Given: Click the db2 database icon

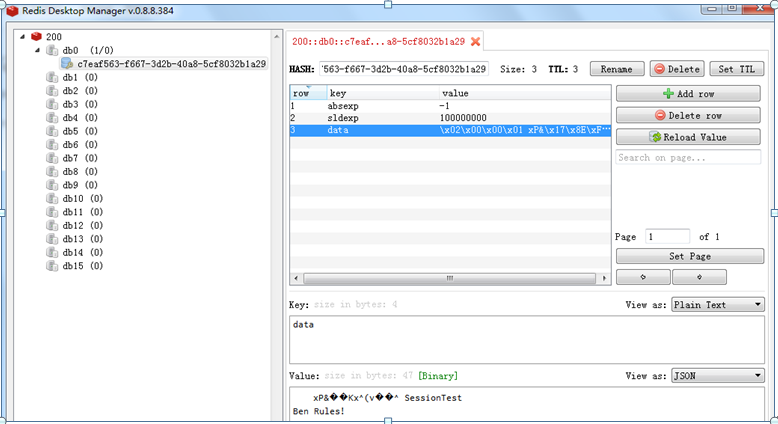Looking at the screenshot, I should click(52, 90).
